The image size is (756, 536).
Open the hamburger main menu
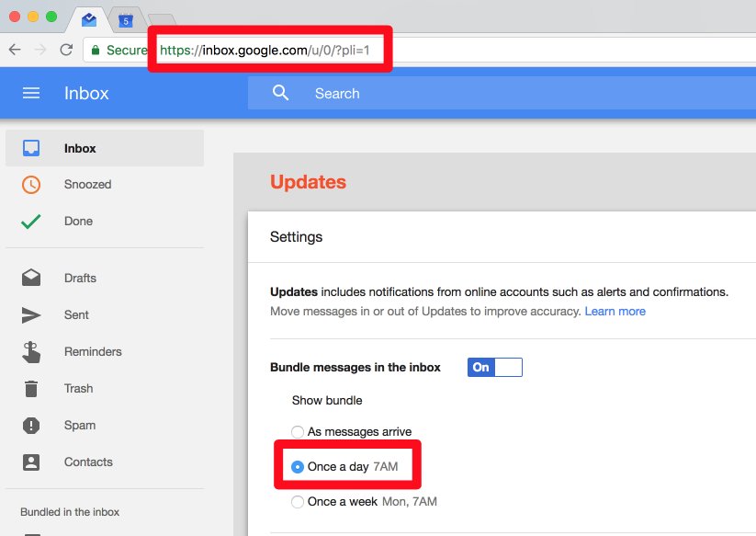click(x=31, y=93)
